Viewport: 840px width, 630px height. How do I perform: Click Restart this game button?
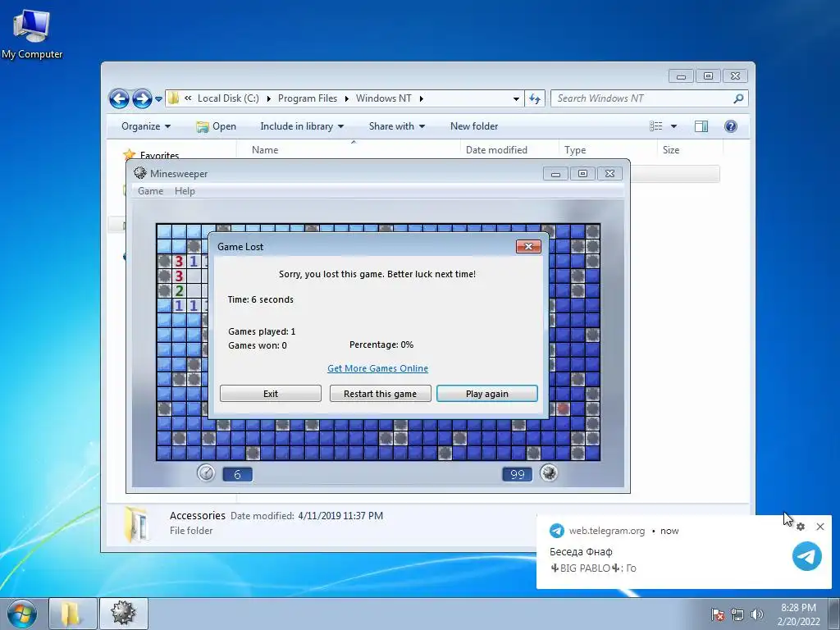coord(381,394)
